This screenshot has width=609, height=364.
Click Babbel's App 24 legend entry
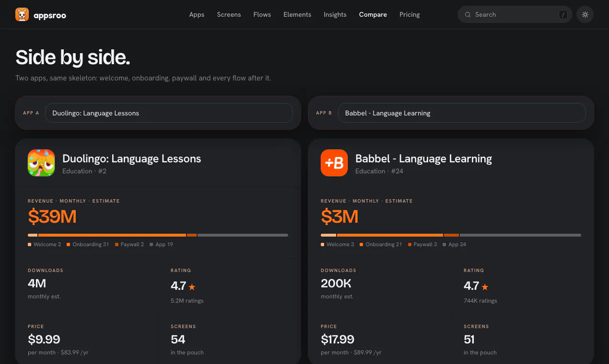(x=455, y=244)
